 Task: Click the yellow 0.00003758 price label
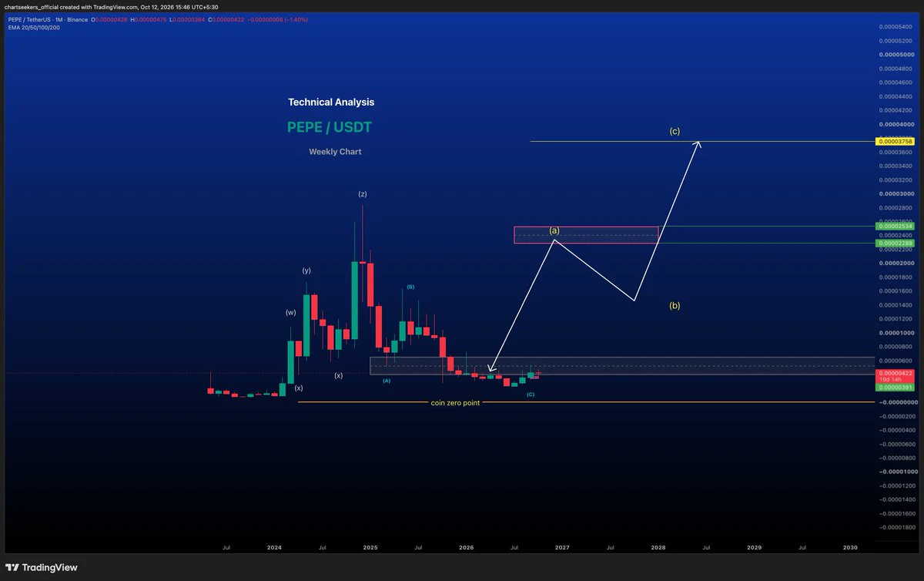[896, 142]
